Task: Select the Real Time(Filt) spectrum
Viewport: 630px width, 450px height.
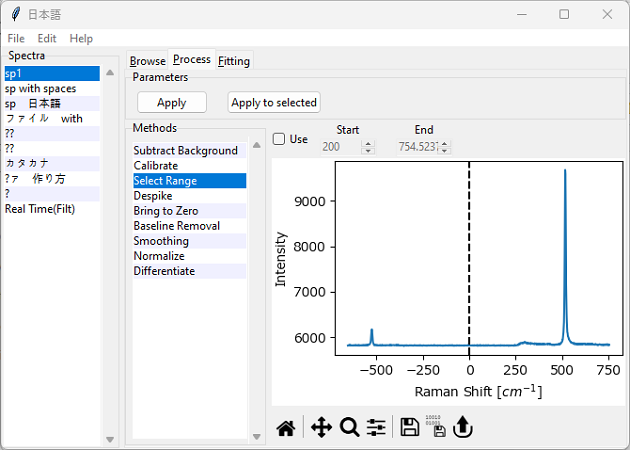Action: [39, 209]
